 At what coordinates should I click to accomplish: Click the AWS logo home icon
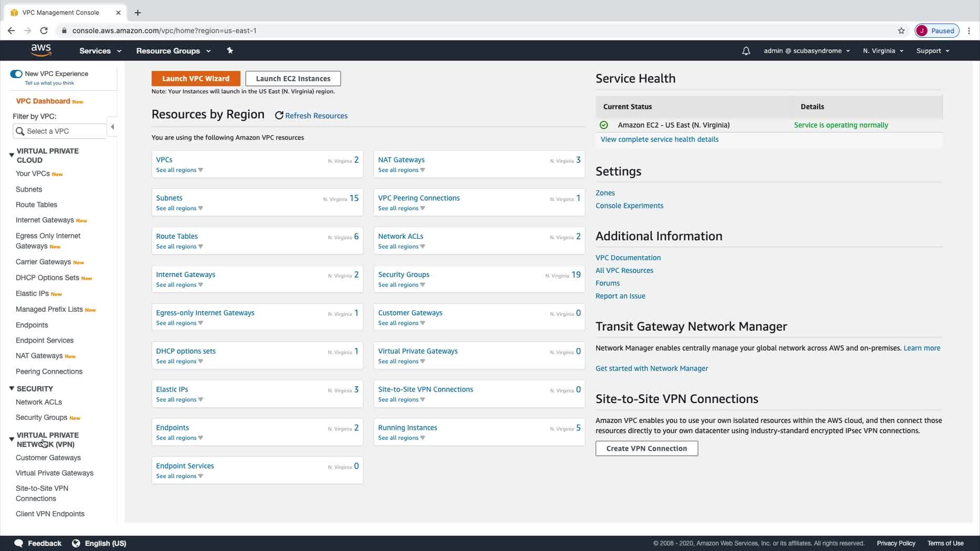tap(41, 50)
